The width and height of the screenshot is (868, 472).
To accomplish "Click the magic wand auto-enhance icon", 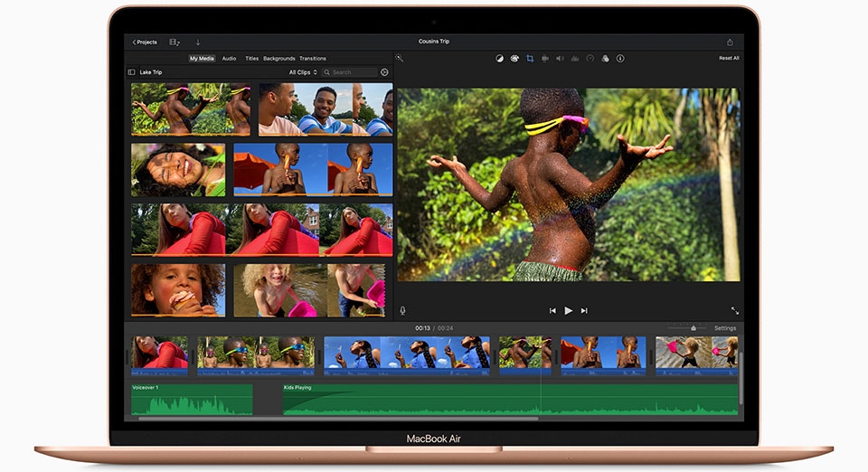I will tap(399, 58).
